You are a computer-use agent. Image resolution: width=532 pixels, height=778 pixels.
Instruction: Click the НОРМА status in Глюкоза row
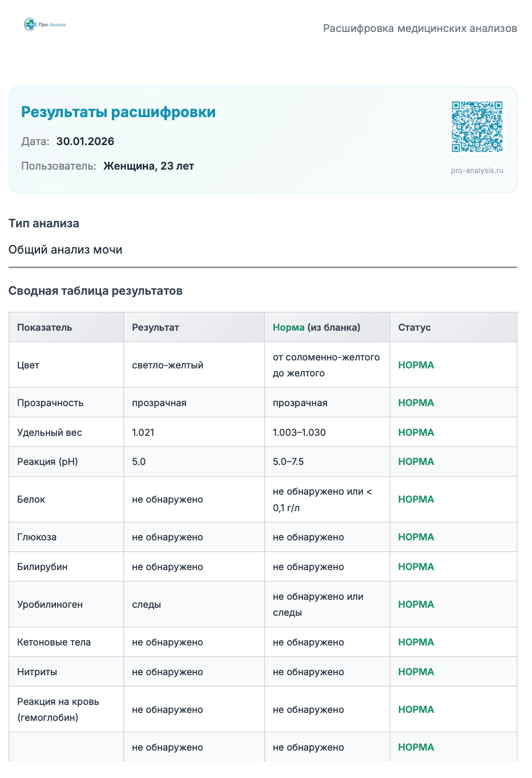pyautogui.click(x=416, y=537)
